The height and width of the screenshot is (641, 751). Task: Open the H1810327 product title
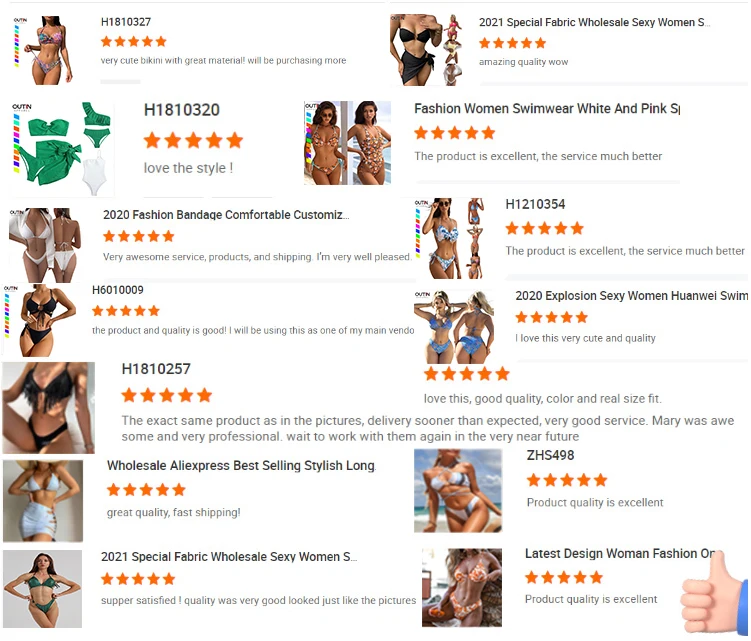(126, 22)
